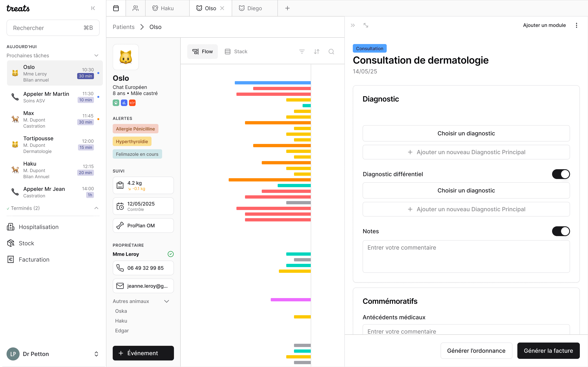Click the timeline filter icon
The image size is (588, 367).
tap(302, 51)
